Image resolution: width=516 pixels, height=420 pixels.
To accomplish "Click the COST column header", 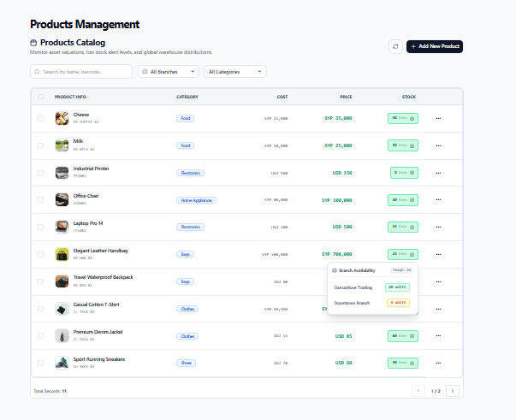I will click(282, 97).
